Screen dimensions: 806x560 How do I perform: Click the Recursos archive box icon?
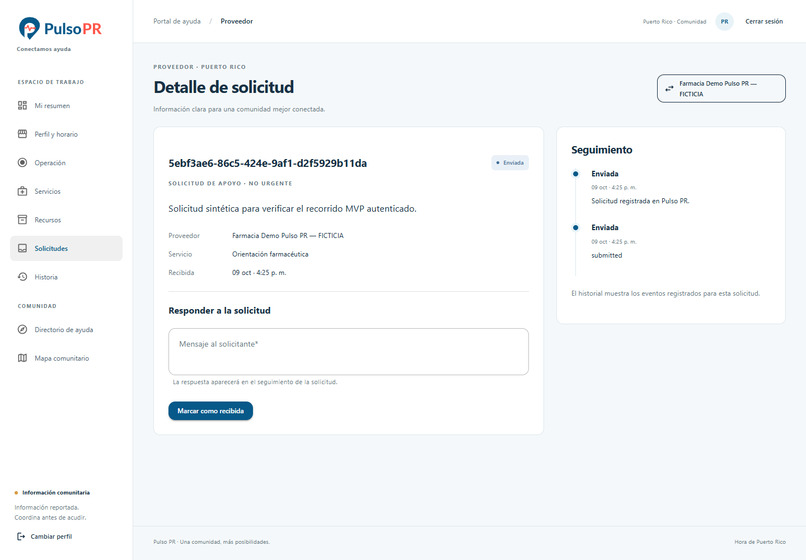click(x=22, y=220)
